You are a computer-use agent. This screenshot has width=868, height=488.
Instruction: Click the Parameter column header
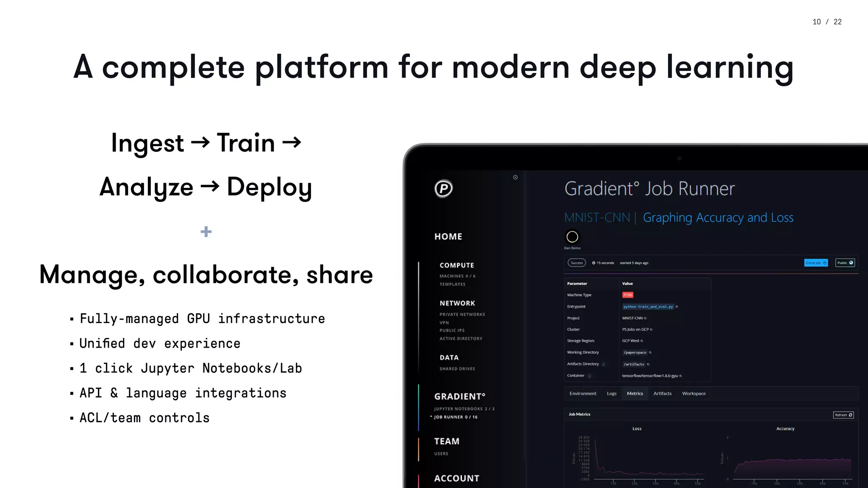[577, 284]
